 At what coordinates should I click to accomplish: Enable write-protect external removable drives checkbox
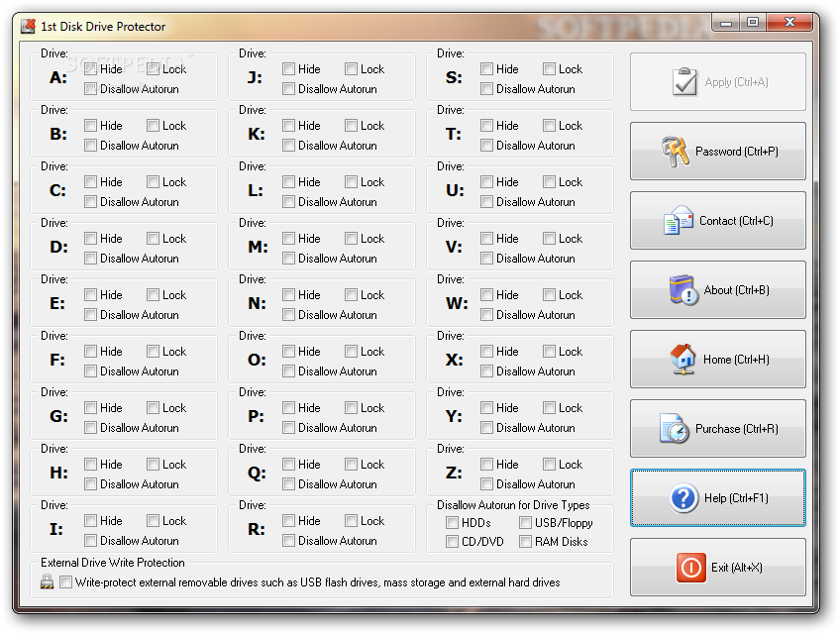(x=66, y=582)
